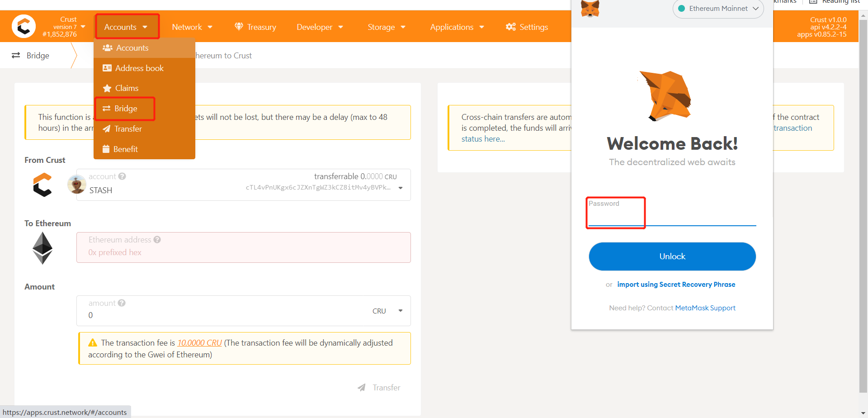Click the browser Reading list icon
This screenshot has width=868, height=418.
tap(813, 1)
